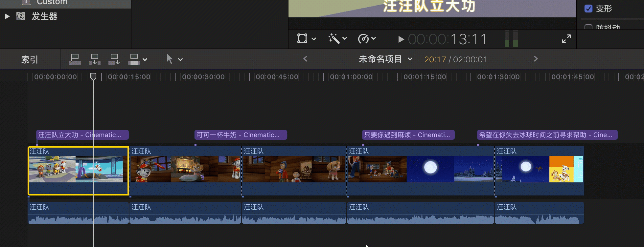Select the 只要你遇到麻烦 title clip
This screenshot has height=247, width=644.
tap(408, 135)
